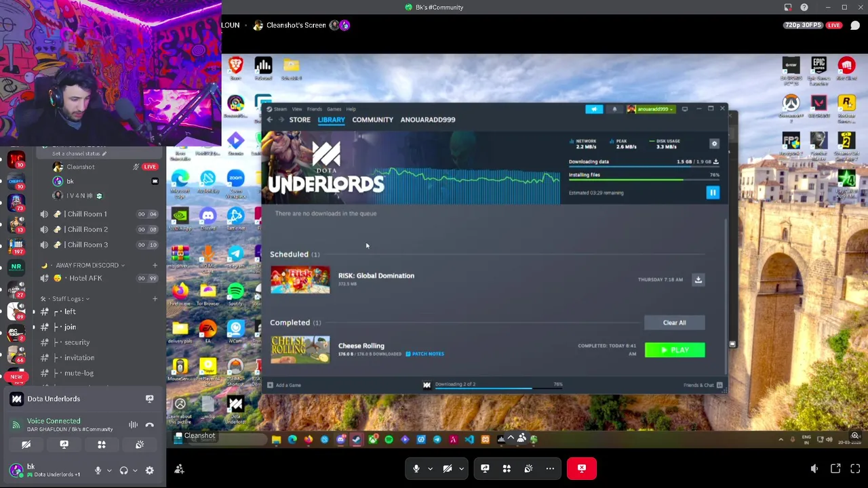Click Add a Game in Steam
The width and height of the screenshot is (868, 488).
[x=284, y=385]
